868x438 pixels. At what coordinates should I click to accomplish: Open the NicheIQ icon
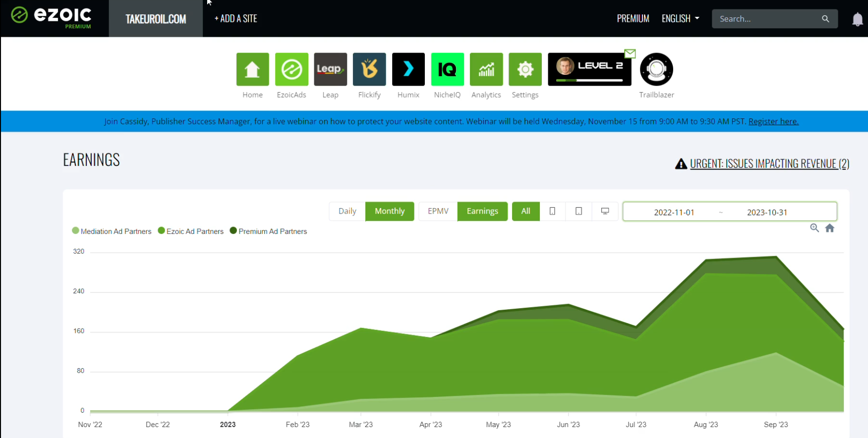tap(447, 69)
